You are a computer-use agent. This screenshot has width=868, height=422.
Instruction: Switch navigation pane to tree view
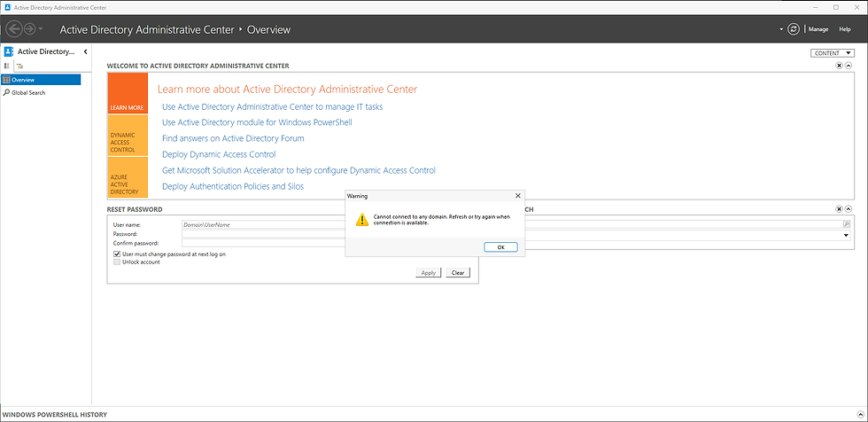click(19, 66)
